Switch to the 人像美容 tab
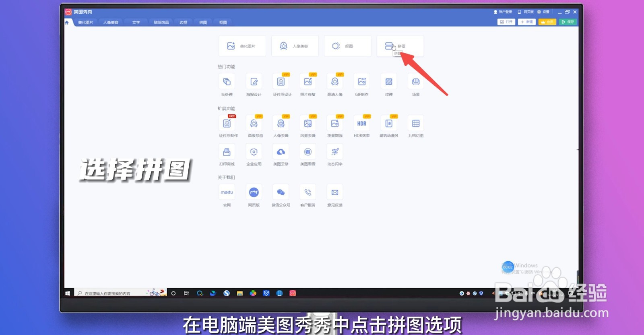 coord(111,23)
